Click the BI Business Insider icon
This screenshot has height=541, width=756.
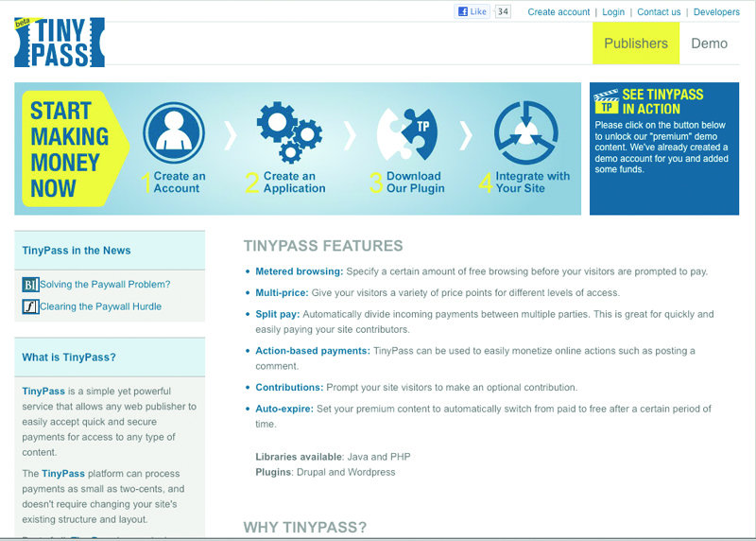[30, 285]
